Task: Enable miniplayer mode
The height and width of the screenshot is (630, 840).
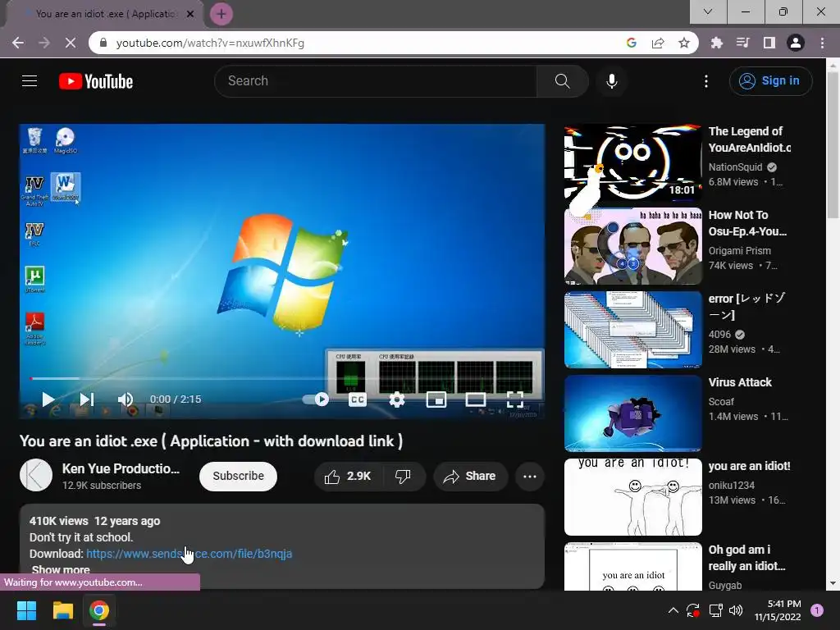Action: click(436, 399)
